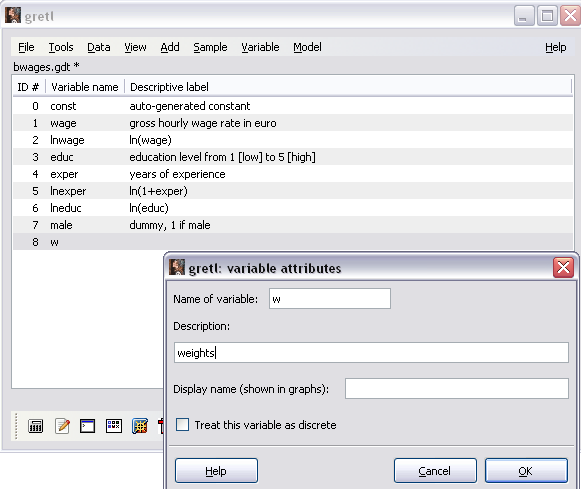Select the wage variable row

click(293, 123)
